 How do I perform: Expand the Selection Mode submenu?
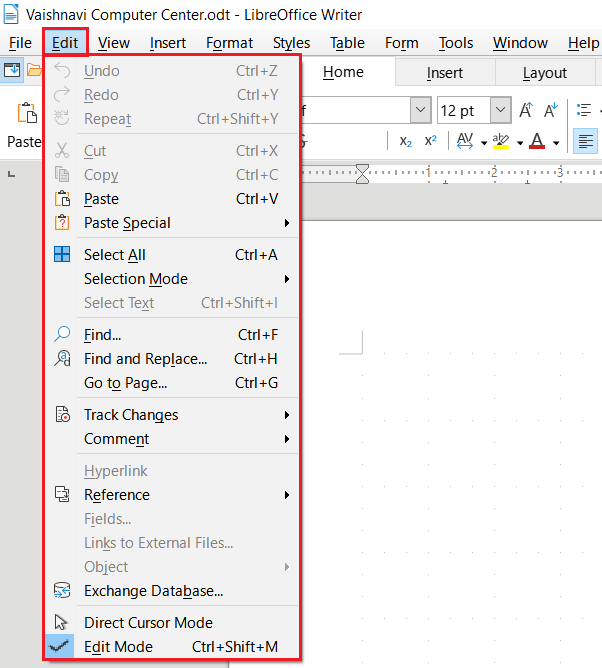point(172,279)
